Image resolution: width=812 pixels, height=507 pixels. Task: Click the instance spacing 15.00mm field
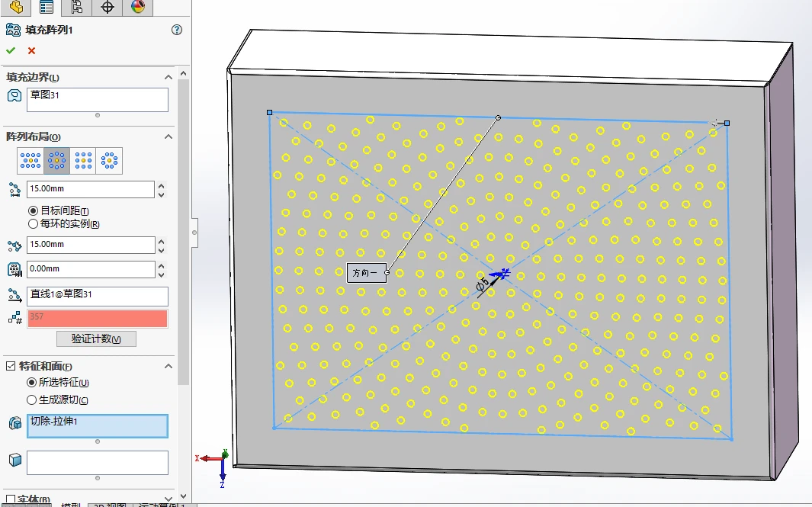pos(91,245)
